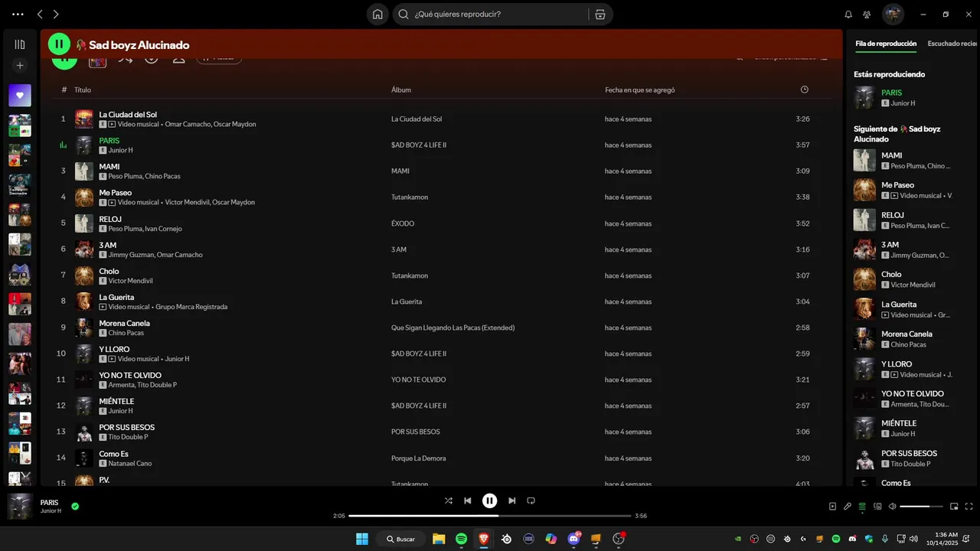Click the magnifier icon in search bar
The width and height of the screenshot is (980, 551).
(x=403, y=14)
